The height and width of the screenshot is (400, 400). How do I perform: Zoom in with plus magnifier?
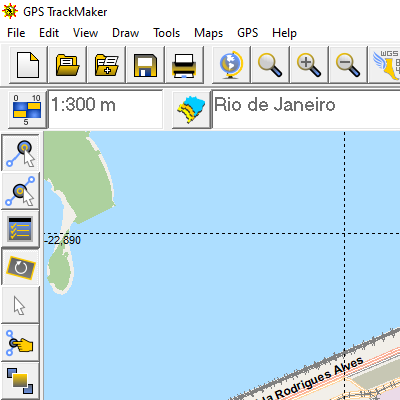pos(309,65)
